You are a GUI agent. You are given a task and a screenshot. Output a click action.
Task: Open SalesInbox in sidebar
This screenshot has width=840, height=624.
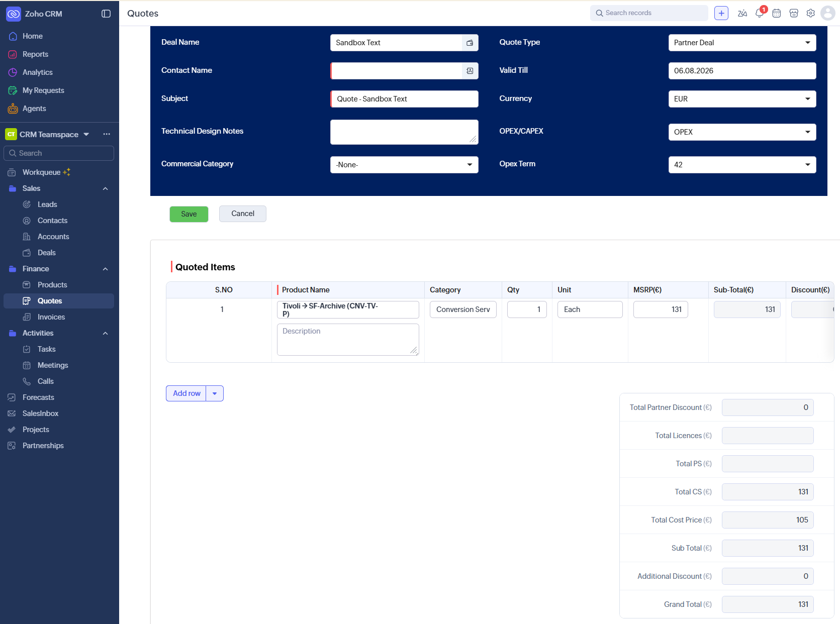pos(41,413)
